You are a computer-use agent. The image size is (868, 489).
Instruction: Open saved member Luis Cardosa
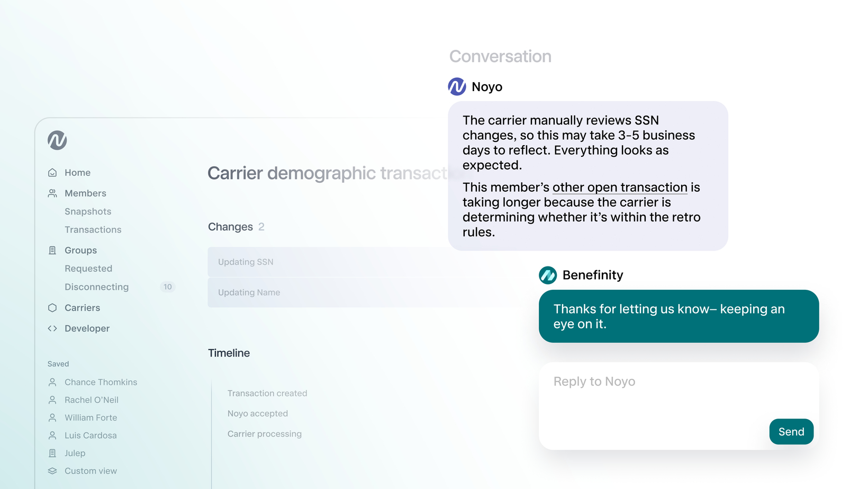[91, 435]
